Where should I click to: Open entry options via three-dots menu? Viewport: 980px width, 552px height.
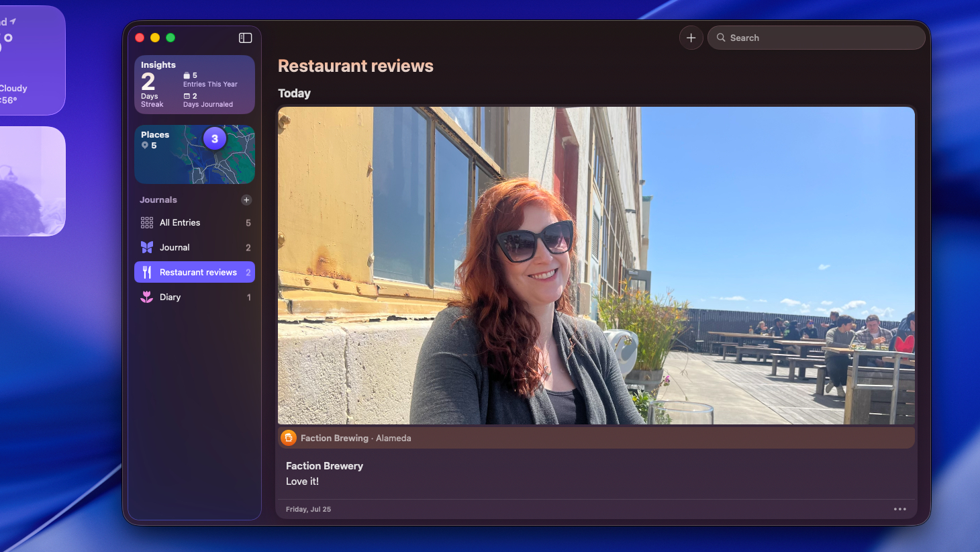pos(899,509)
